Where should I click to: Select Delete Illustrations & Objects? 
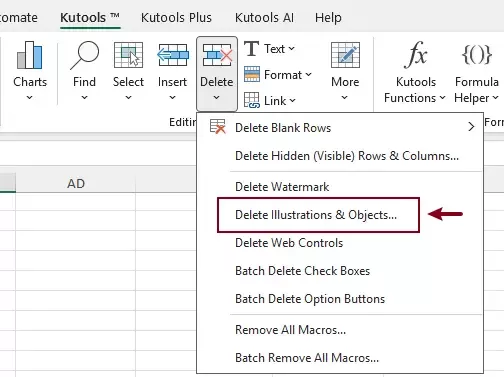pos(340,215)
